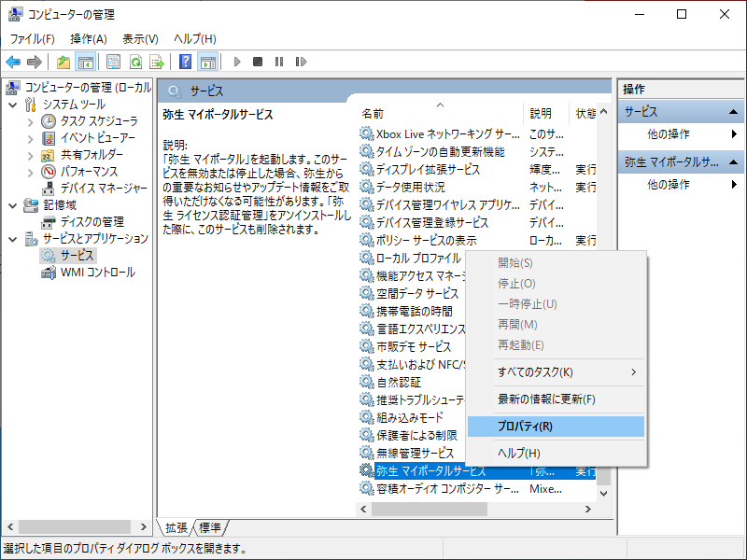Open the 操作(A) menu
The width and height of the screenshot is (747, 560).
pos(89,38)
